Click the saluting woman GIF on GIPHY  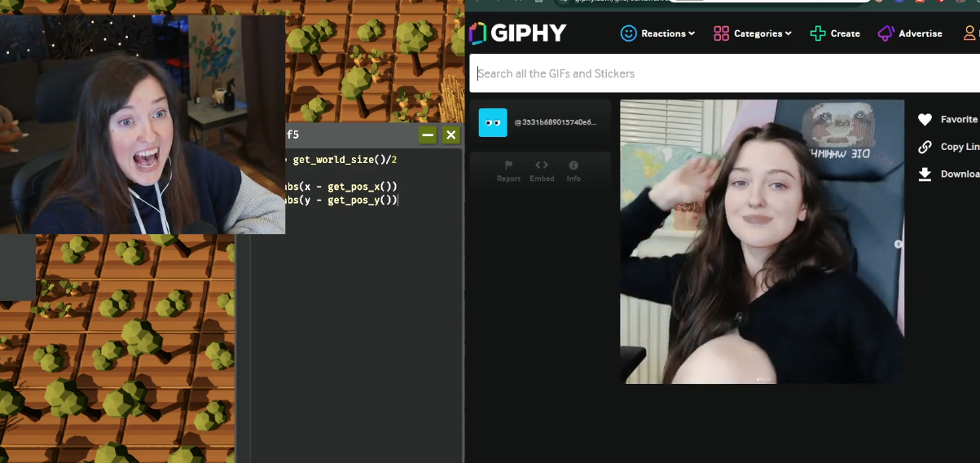762,241
